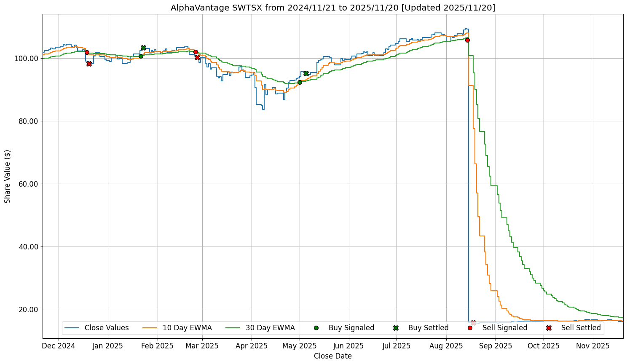The height and width of the screenshot is (364, 627).
Task: Click the AlphaVantage SWTSX chart title
Action: pyautogui.click(x=333, y=8)
